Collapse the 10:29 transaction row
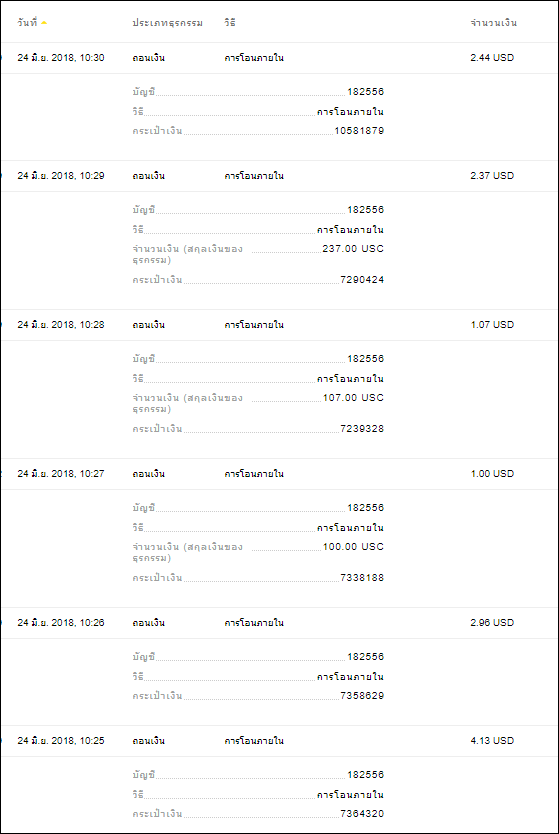This screenshot has width=559, height=834. click(279, 176)
